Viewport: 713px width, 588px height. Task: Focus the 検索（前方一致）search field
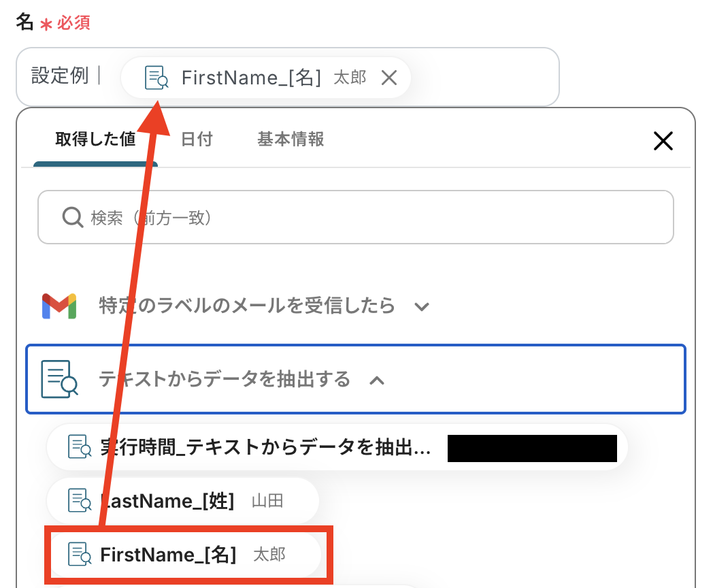tap(356, 217)
